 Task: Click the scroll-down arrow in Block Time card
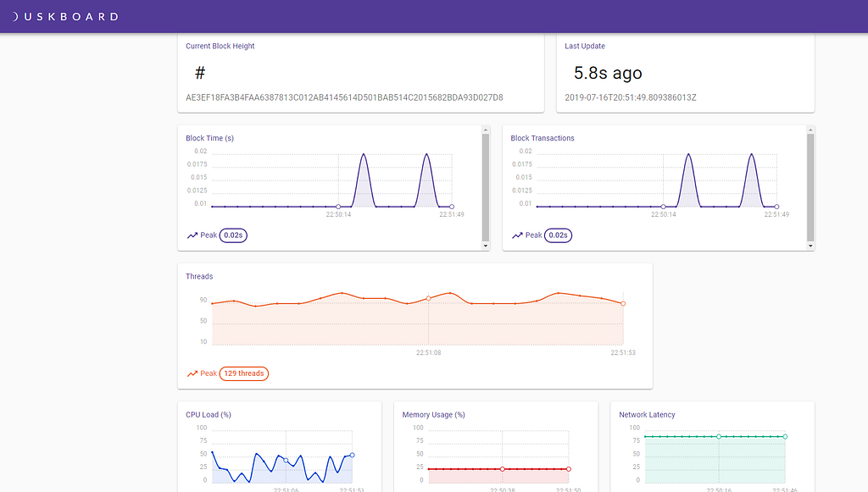click(486, 246)
